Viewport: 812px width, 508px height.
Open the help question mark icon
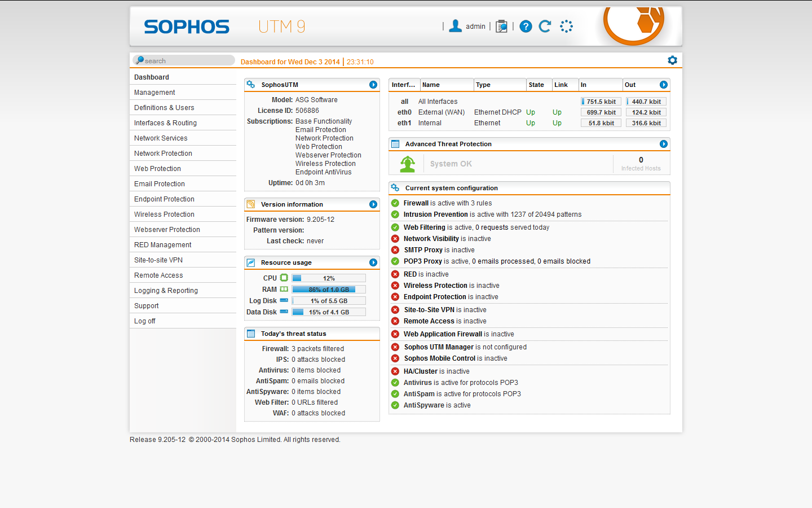(x=526, y=27)
